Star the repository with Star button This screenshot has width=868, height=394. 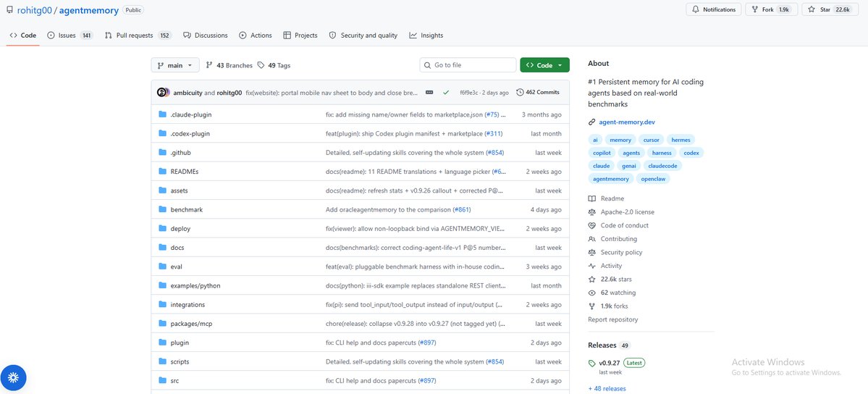click(829, 9)
